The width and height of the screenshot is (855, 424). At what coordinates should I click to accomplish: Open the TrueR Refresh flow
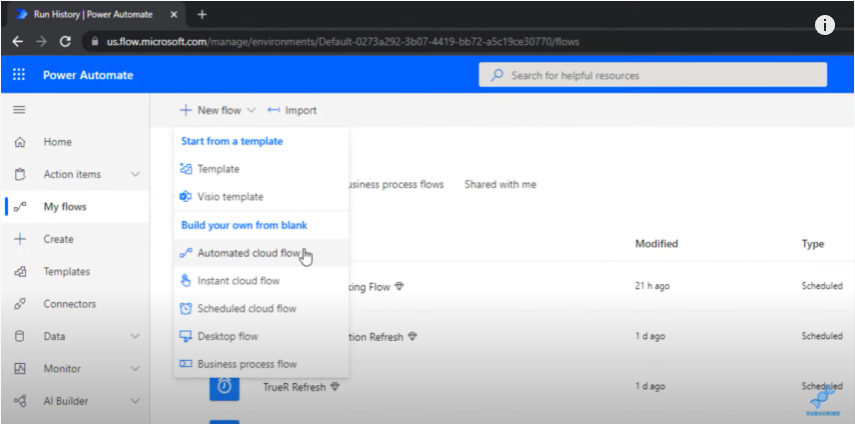click(x=294, y=387)
